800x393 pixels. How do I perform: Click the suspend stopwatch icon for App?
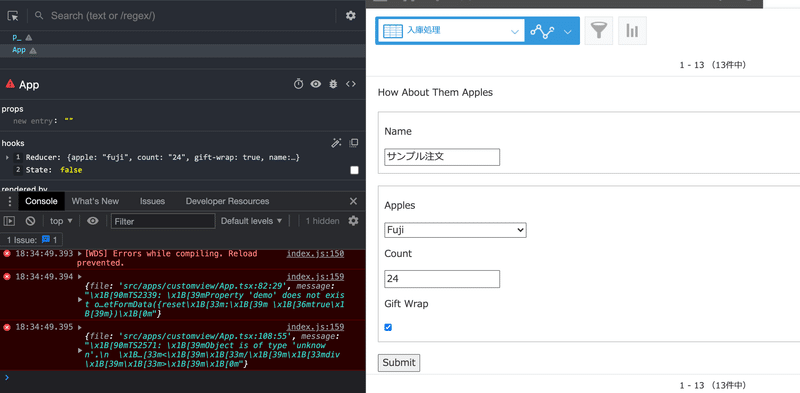(x=298, y=84)
